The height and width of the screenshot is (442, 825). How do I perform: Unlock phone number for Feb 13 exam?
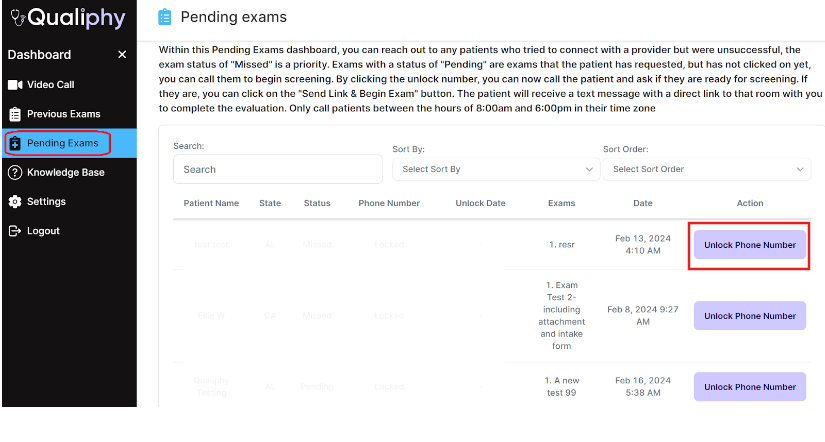pos(749,245)
